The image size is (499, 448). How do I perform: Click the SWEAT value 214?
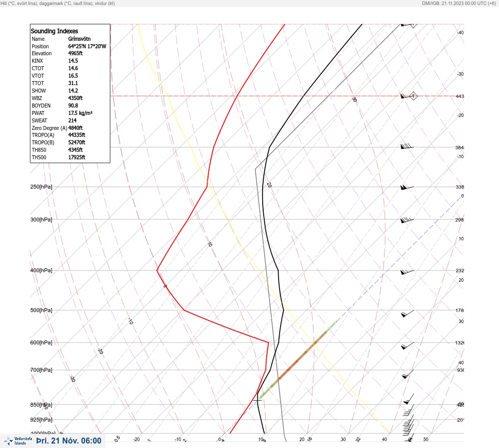[x=72, y=120]
